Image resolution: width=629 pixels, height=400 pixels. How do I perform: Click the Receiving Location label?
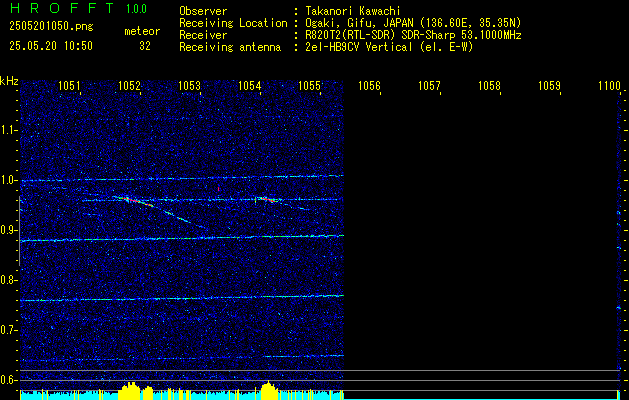pyautogui.click(x=233, y=23)
